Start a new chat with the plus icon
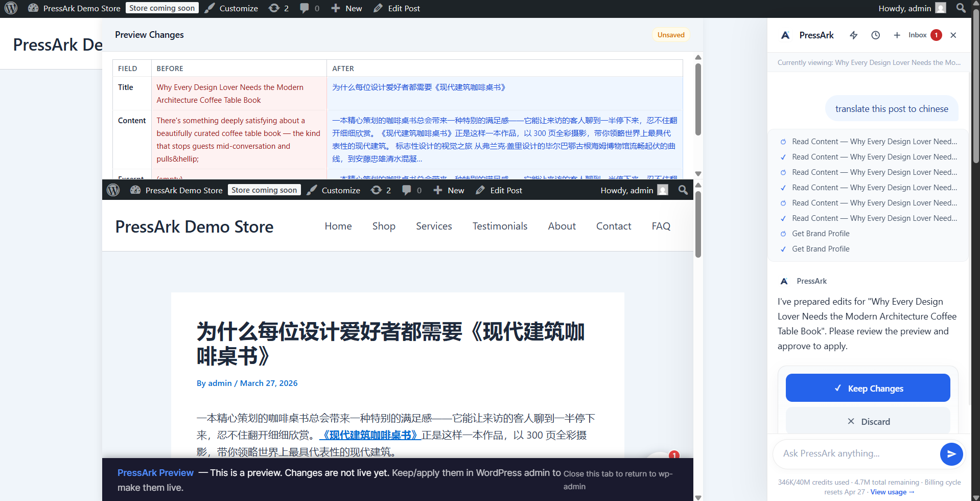The width and height of the screenshot is (980, 501). (897, 35)
